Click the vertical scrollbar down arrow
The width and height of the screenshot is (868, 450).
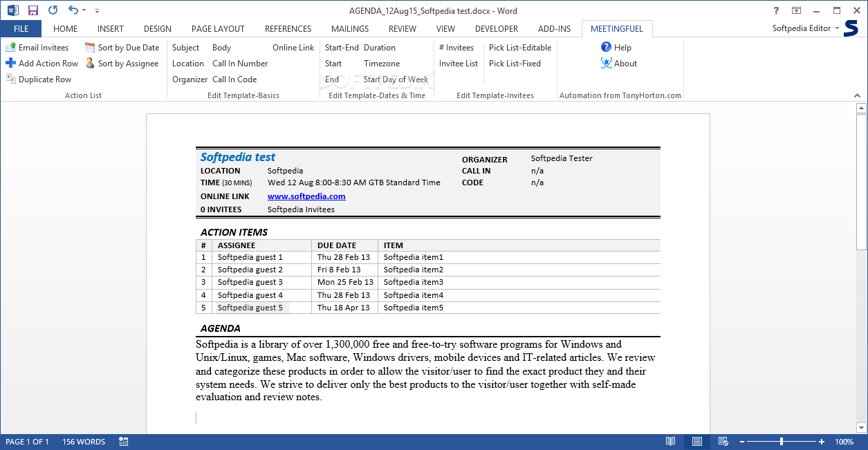[x=862, y=427]
